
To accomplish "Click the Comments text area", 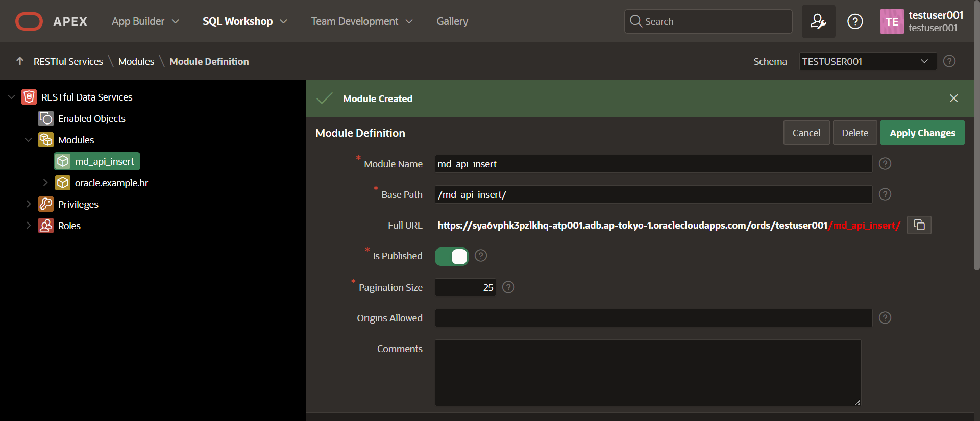I will click(x=648, y=373).
